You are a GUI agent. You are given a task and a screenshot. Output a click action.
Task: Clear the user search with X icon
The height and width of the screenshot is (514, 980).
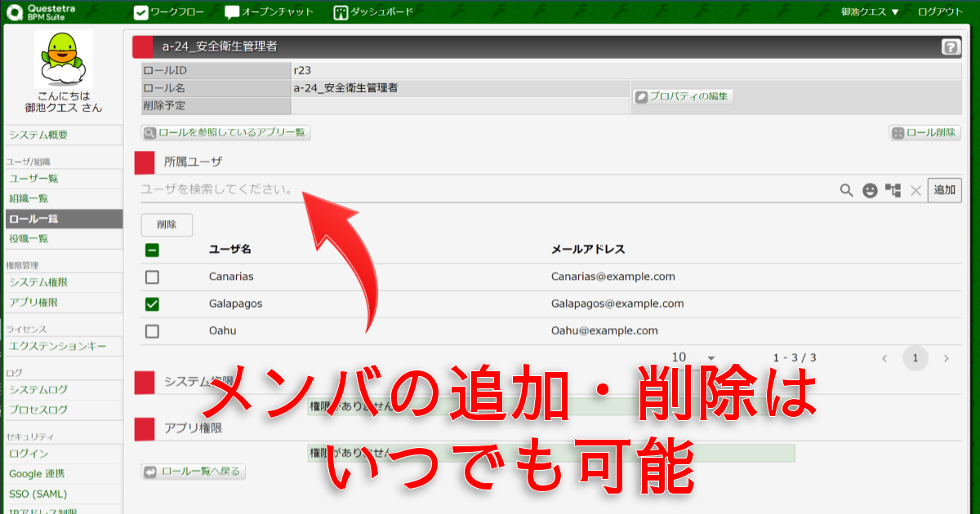(915, 190)
